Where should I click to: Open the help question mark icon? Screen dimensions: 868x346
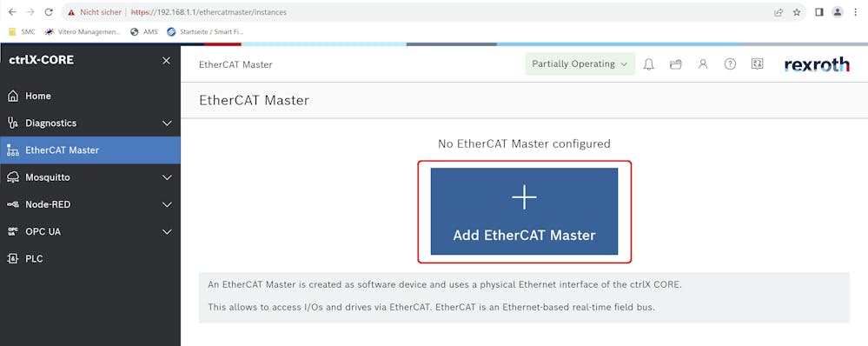pyautogui.click(x=730, y=64)
